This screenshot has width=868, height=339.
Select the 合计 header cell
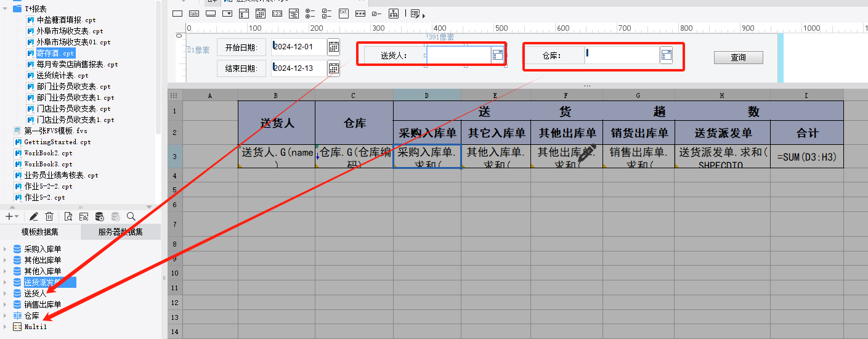click(x=807, y=133)
